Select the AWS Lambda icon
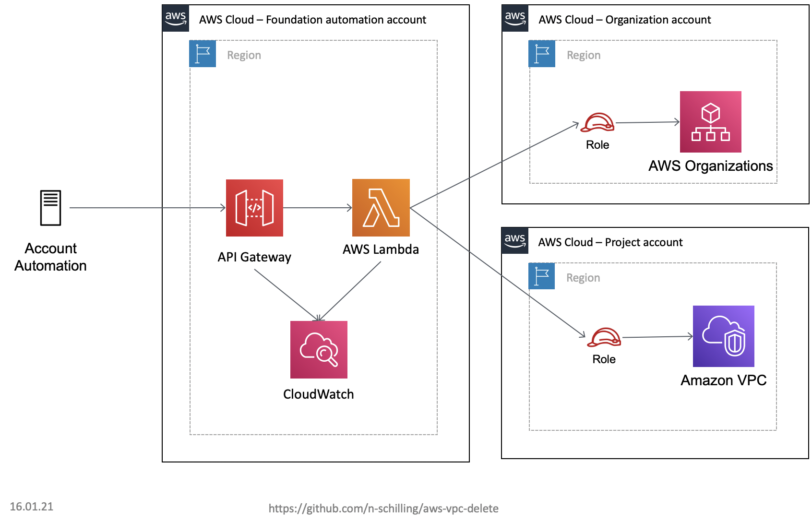Viewport: 812px width, 521px height. (x=381, y=208)
